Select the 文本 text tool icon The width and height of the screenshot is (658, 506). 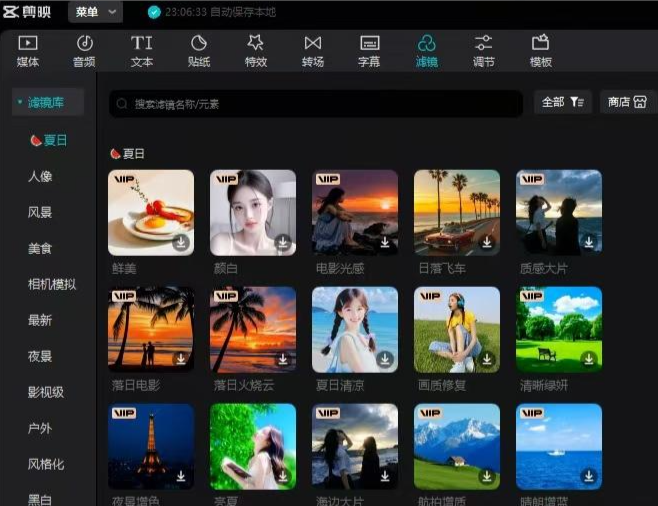(x=141, y=43)
